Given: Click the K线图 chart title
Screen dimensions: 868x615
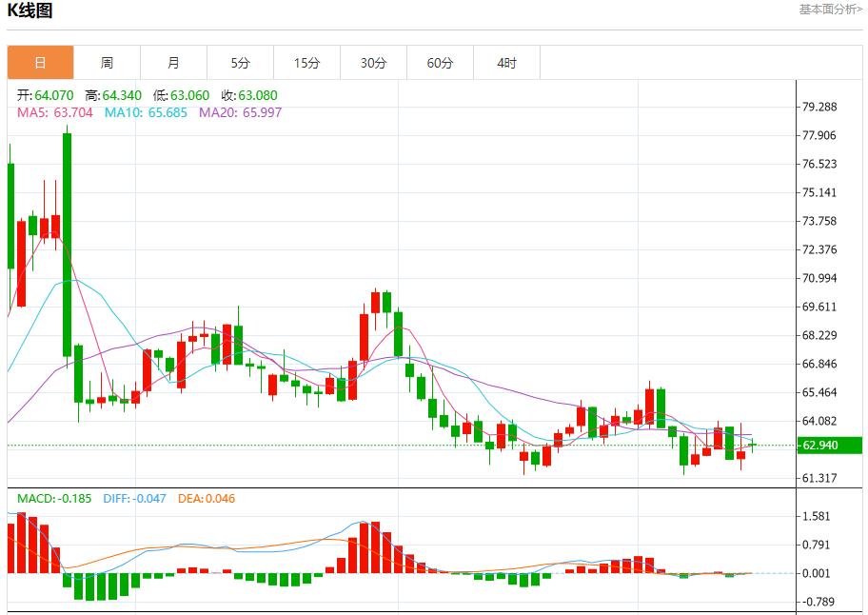Looking at the screenshot, I should point(27,12).
